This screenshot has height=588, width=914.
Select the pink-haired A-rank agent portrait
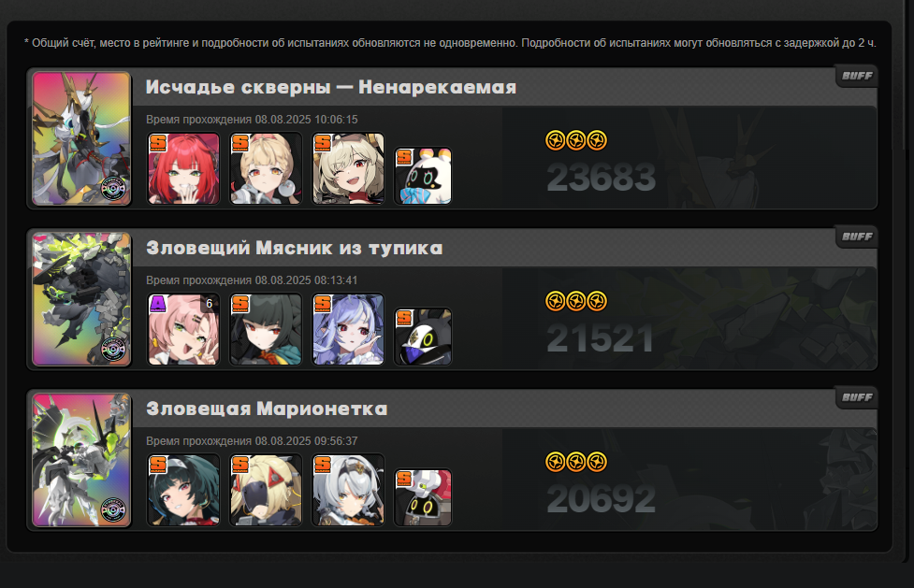click(183, 329)
